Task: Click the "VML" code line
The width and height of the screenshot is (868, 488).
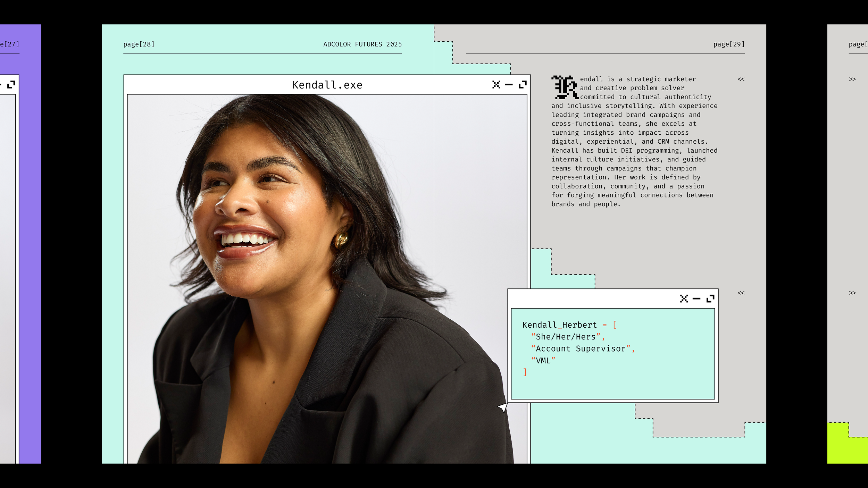Action: pos(543,361)
